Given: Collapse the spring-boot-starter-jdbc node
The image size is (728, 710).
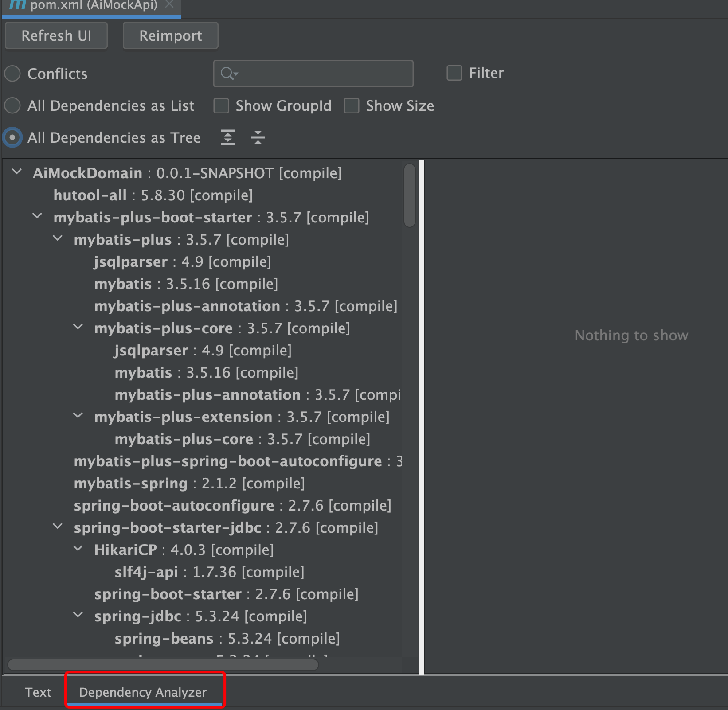Looking at the screenshot, I should pyautogui.click(x=58, y=527).
